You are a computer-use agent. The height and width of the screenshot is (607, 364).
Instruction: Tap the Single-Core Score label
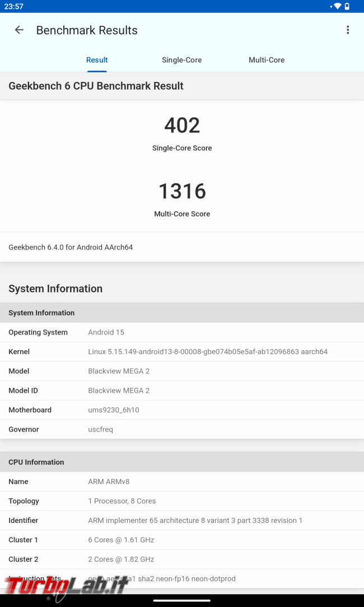point(182,148)
